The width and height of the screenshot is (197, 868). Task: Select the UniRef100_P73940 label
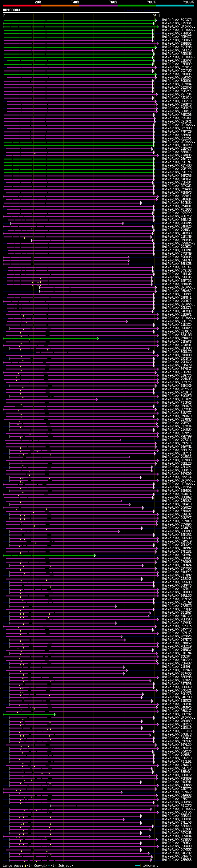pyautogui.click(x=177, y=670)
